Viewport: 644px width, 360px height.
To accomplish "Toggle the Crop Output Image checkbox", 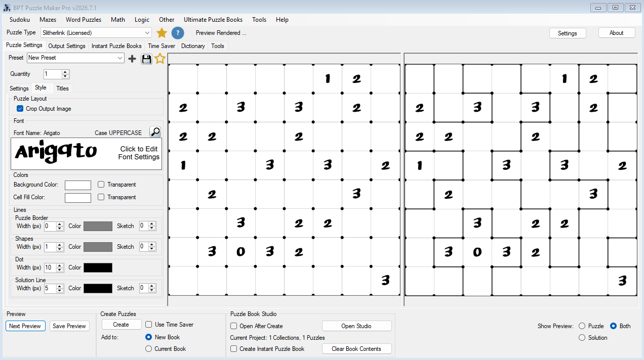I will (20, 109).
